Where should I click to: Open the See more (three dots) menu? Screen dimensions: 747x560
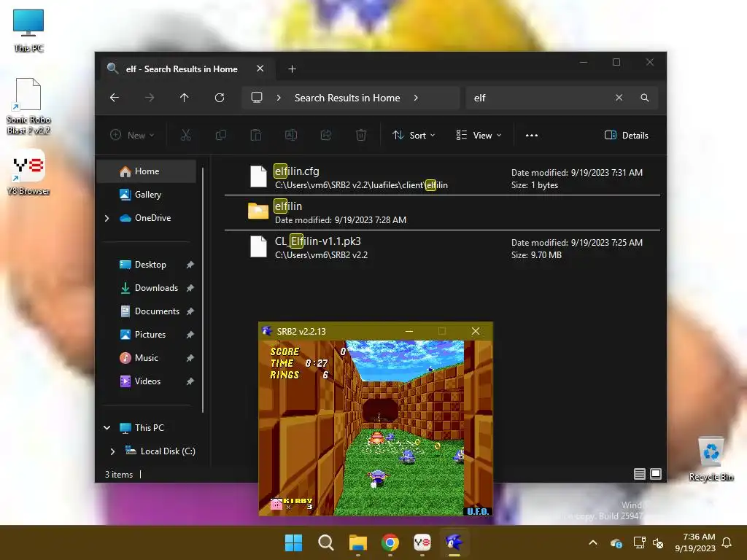click(x=532, y=135)
